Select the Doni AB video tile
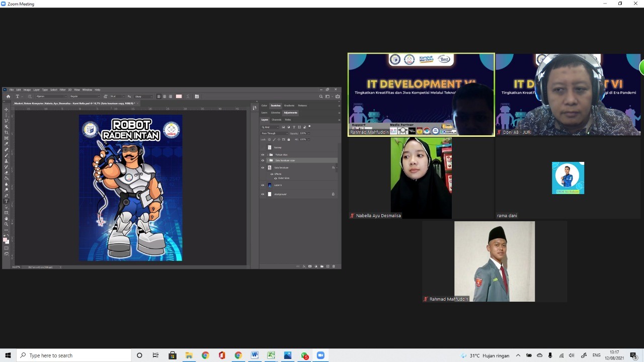Viewport: 644px width, 362px height. pos(569,95)
